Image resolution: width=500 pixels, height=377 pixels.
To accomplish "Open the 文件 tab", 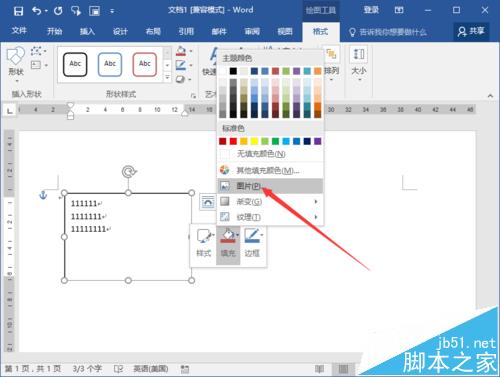I will pos(19,31).
